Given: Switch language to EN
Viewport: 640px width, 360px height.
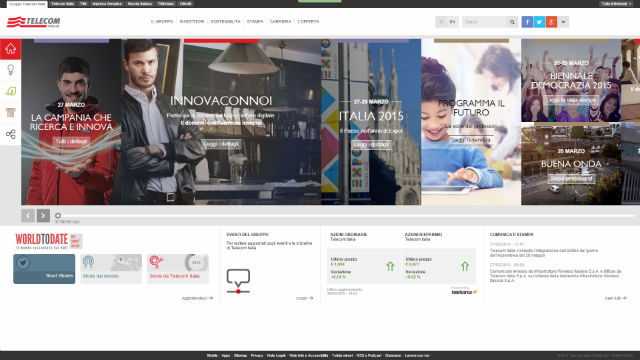Looking at the screenshot, I should [452, 22].
